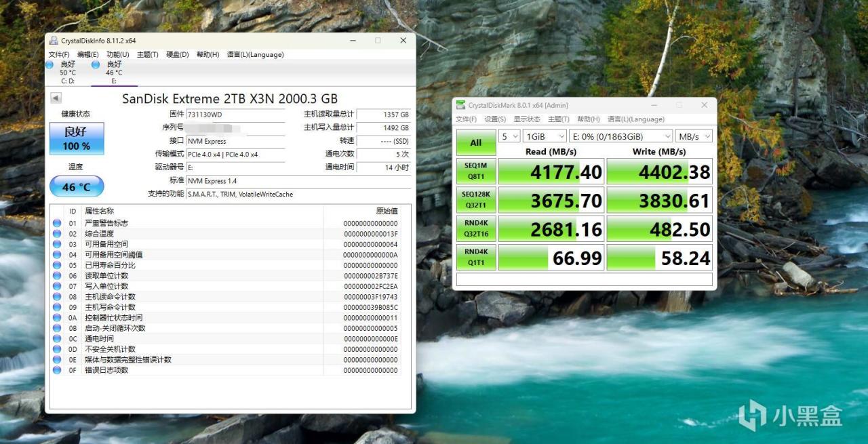The width and height of the screenshot is (868, 444).
Task: Click status orb for attribute 05 已用寿命百分比
Action: pos(57,265)
